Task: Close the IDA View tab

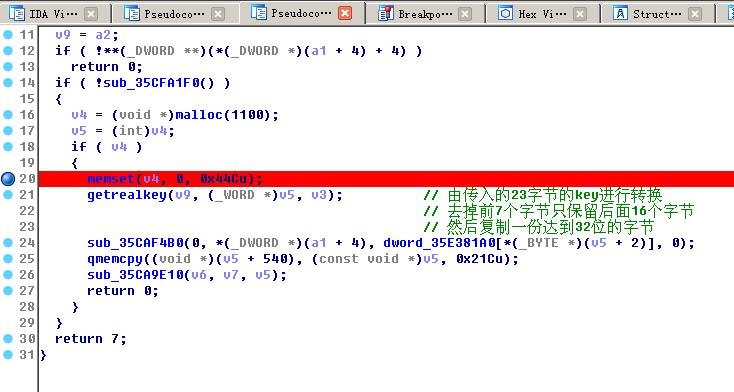Action: (x=91, y=14)
